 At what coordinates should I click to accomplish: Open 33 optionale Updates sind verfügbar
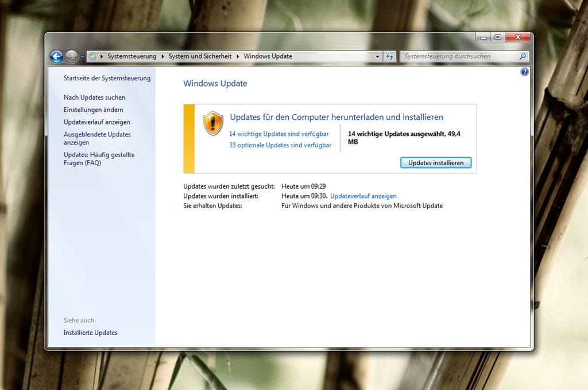pos(280,145)
